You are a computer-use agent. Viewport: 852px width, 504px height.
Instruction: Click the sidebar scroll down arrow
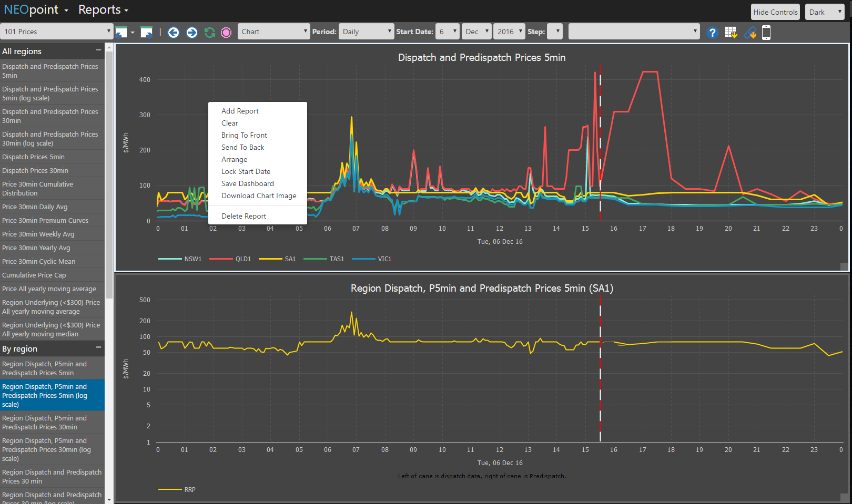point(109,500)
